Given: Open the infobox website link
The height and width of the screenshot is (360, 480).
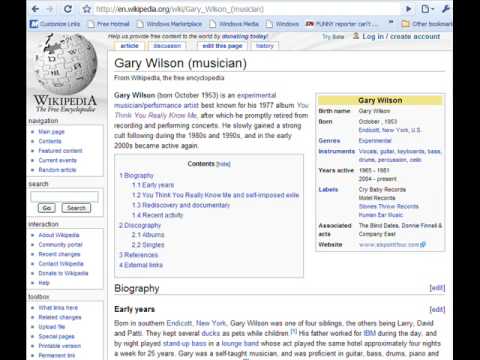Looking at the screenshot, I should pyautogui.click(x=392, y=245).
